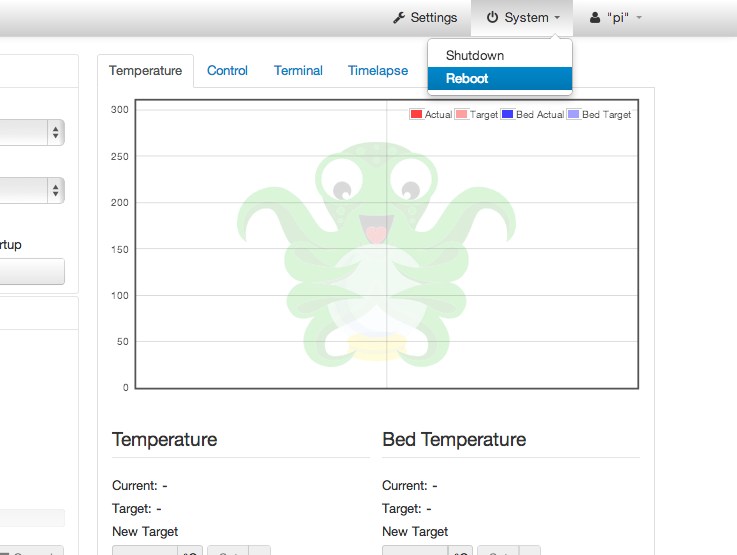Click the New Target label under Bed Temperature
This screenshot has height=555, width=737.
pos(415,532)
